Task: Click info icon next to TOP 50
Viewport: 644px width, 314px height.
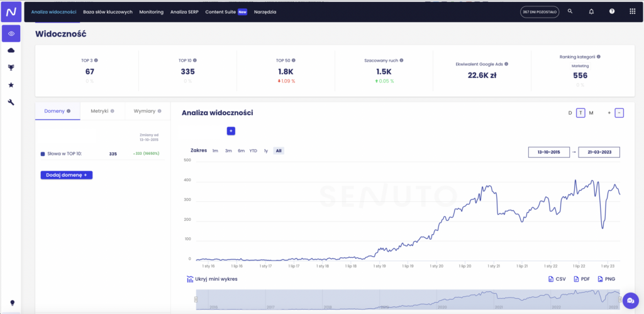Action: click(294, 60)
